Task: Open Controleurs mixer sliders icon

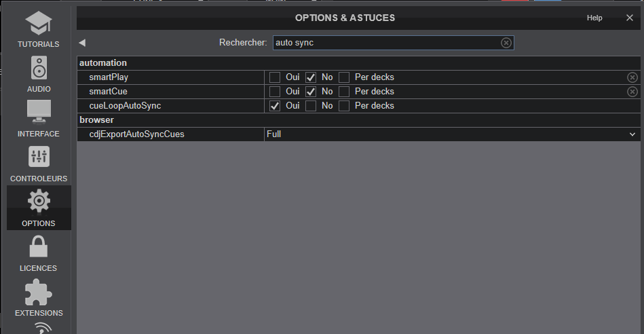Action: click(39, 157)
